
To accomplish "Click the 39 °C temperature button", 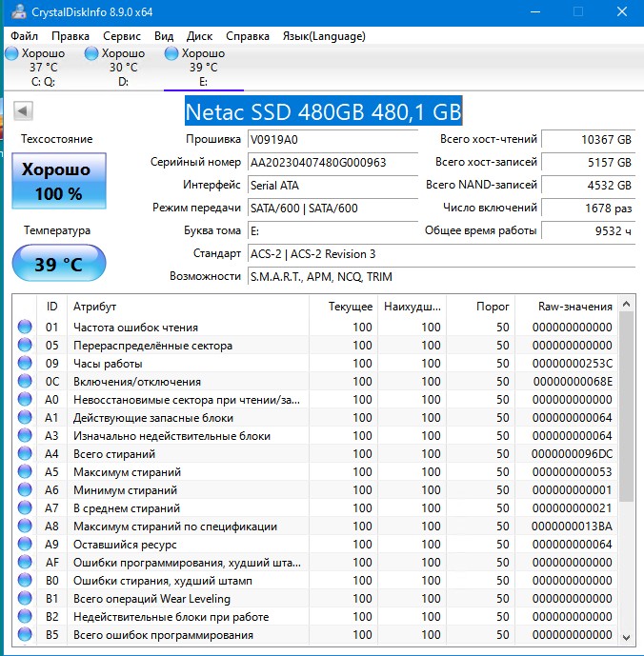I will [x=59, y=263].
